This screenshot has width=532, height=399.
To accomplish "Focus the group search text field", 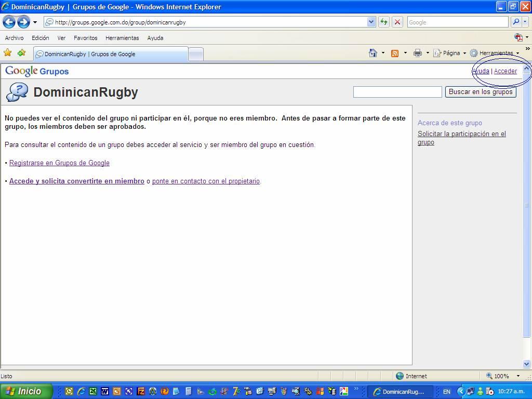I will [x=397, y=92].
